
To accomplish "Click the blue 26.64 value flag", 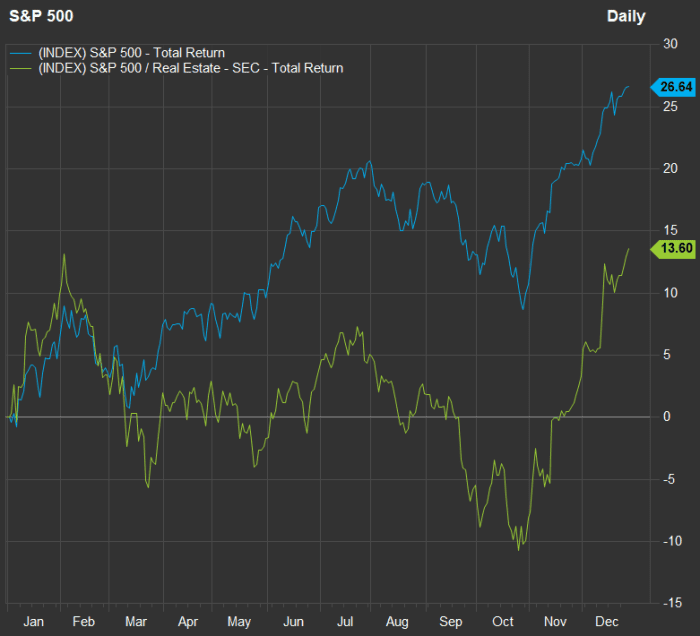I will coord(673,87).
